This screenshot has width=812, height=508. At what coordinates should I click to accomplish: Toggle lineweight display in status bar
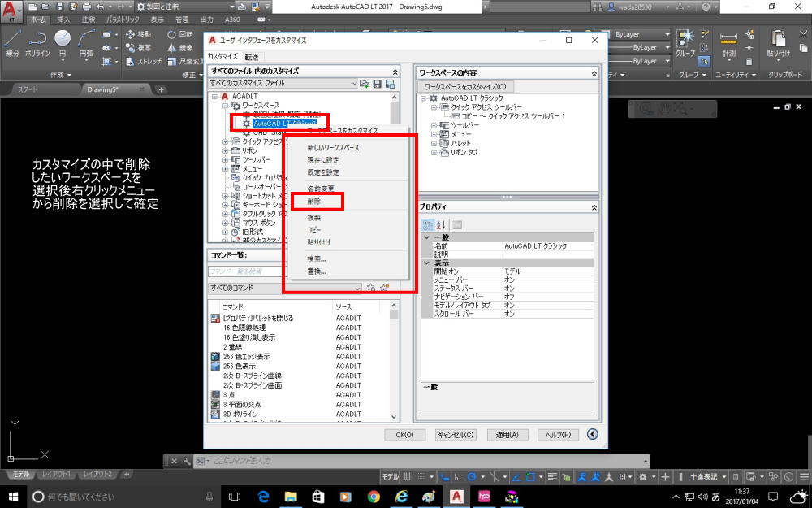[x=553, y=477]
